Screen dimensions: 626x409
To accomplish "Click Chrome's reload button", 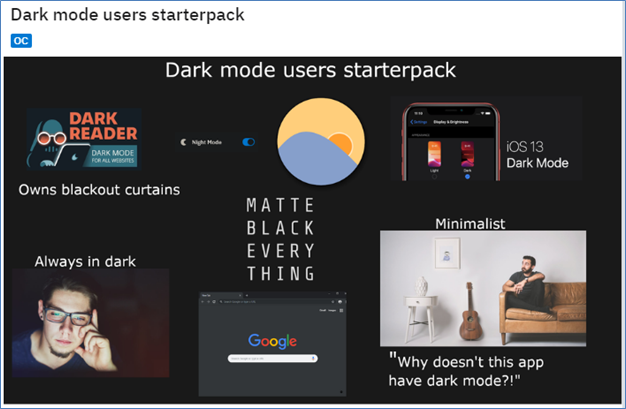I will pyautogui.click(x=214, y=302).
